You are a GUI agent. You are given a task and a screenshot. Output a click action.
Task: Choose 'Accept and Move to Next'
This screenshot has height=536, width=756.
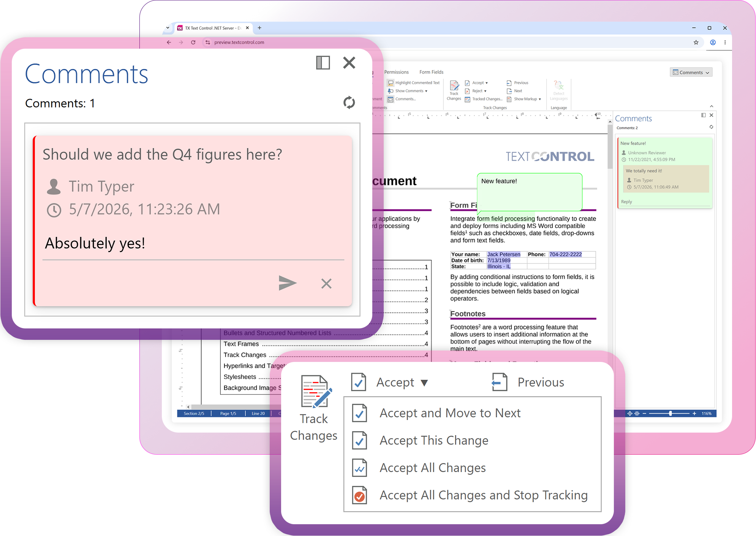(472, 413)
